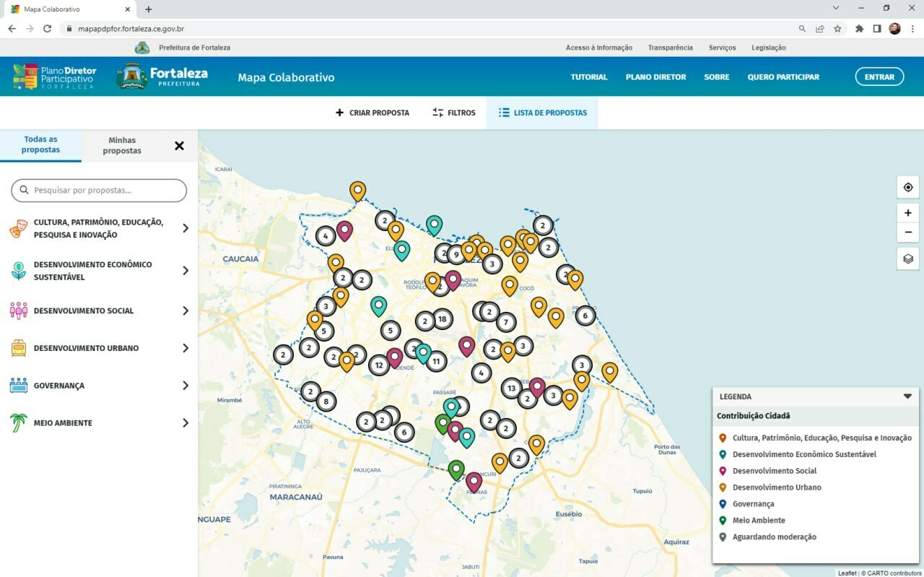Reload the page with browser refresh icon
The width and height of the screenshot is (924, 577).
pyautogui.click(x=48, y=29)
